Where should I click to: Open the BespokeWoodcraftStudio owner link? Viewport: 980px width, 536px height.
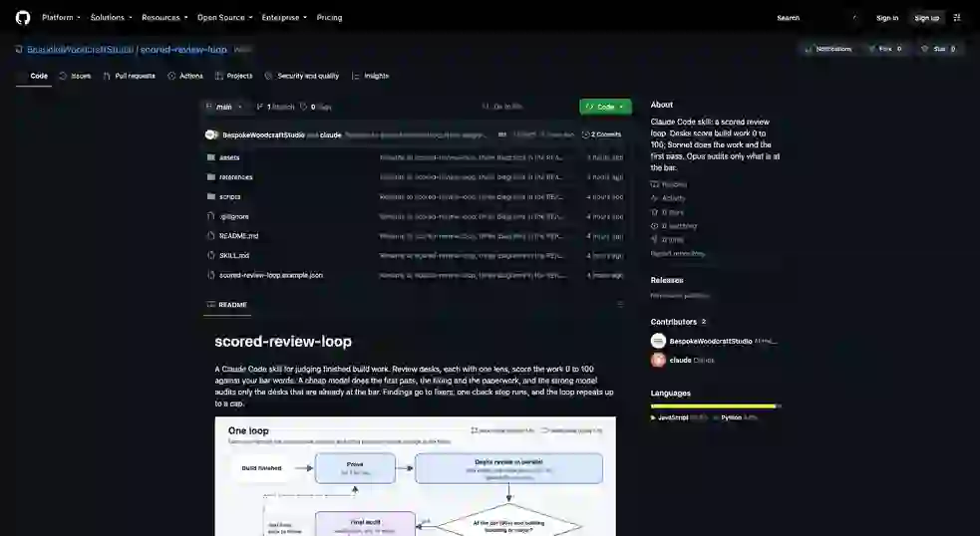80,50
